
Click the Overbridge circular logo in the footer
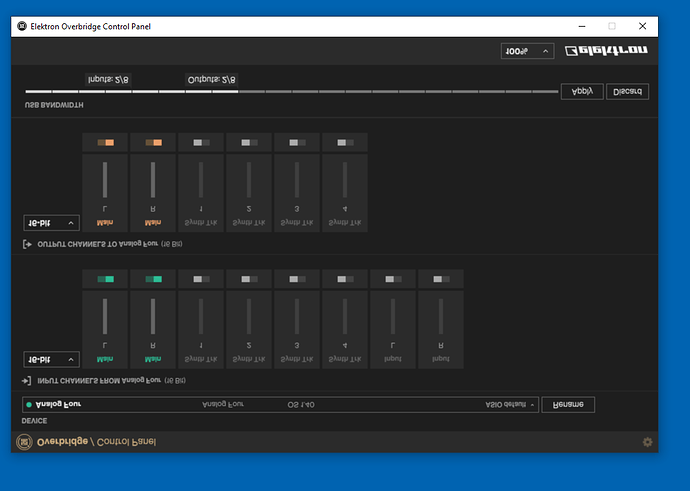click(x=24, y=442)
